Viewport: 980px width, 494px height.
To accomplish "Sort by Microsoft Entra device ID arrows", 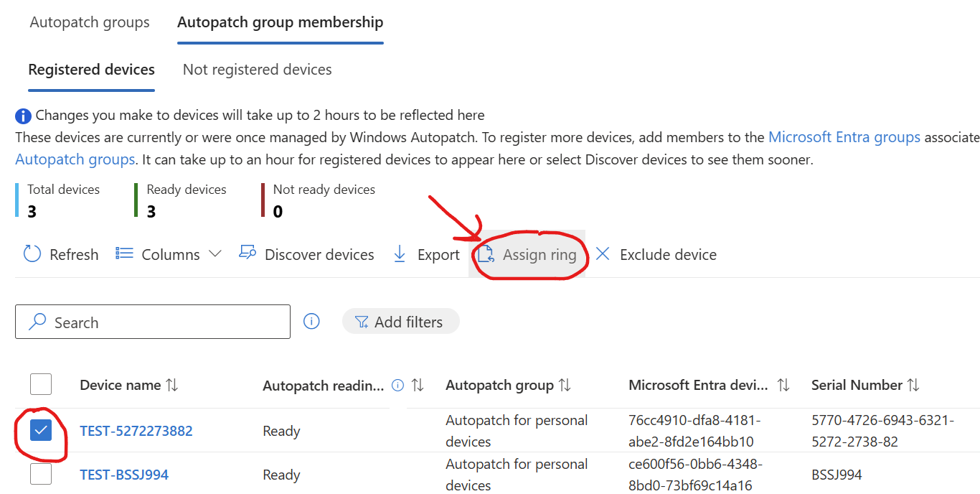I will (x=783, y=385).
